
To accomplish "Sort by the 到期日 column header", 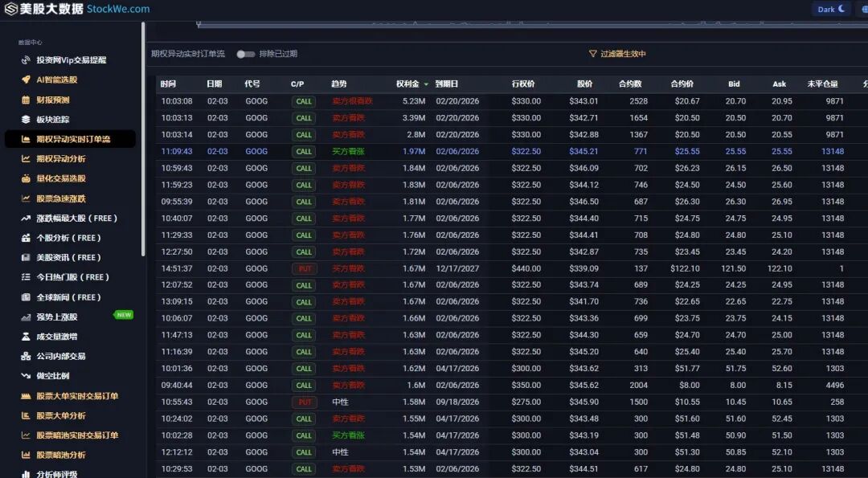I will (x=447, y=84).
